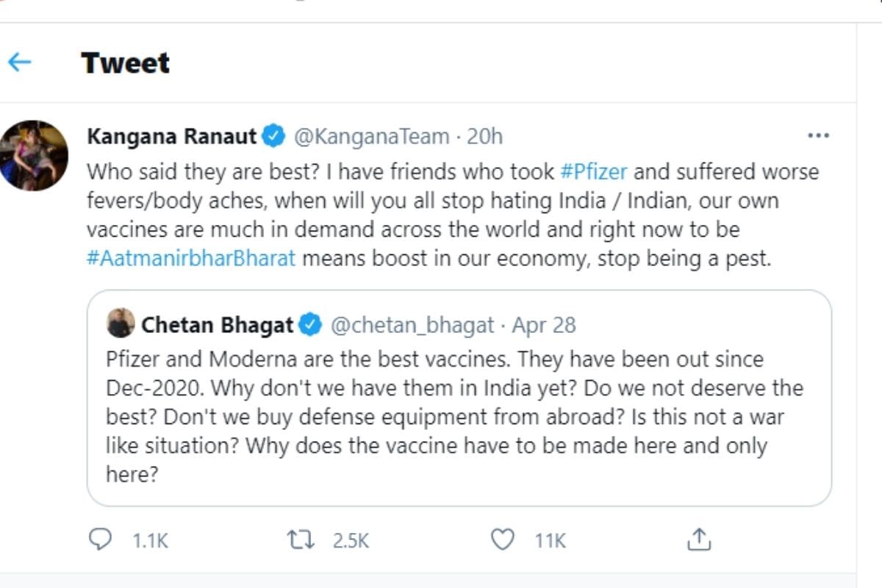The width and height of the screenshot is (882, 588).
Task: Visit the @chetan_bhagat handle
Action: (x=415, y=325)
